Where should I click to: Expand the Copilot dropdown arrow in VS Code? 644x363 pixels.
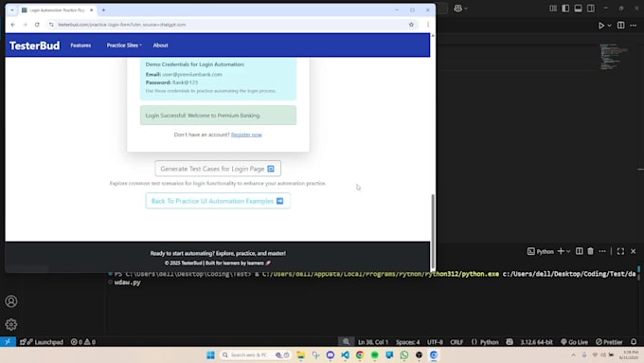coord(466,9)
